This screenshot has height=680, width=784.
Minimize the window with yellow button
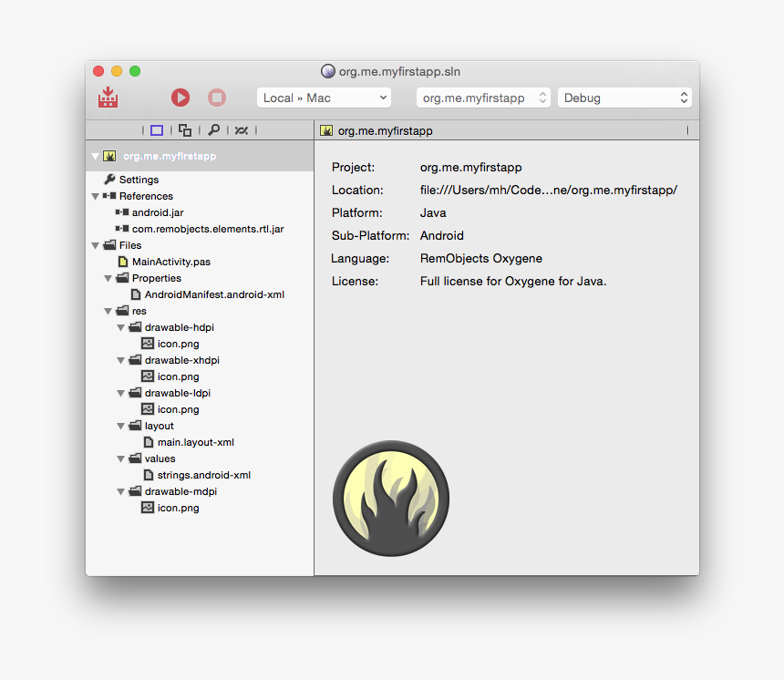(x=117, y=71)
